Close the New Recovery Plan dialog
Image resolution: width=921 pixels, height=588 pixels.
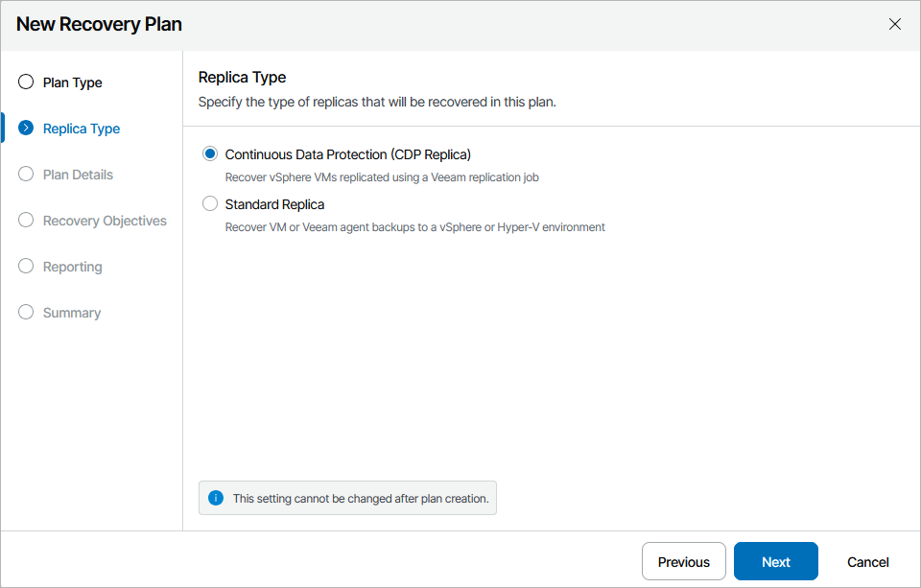[895, 25]
